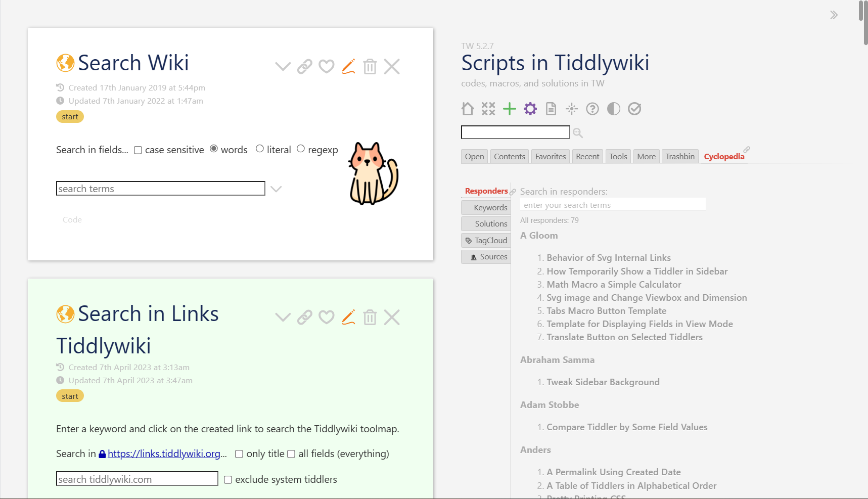
Task: Open Behavior of Svg Internal Links
Action: coord(609,258)
